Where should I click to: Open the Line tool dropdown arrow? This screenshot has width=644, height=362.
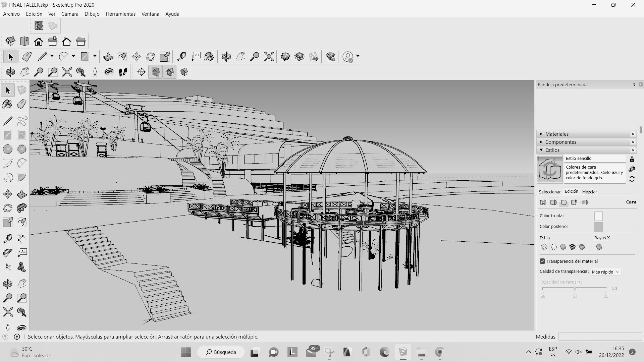point(52,56)
